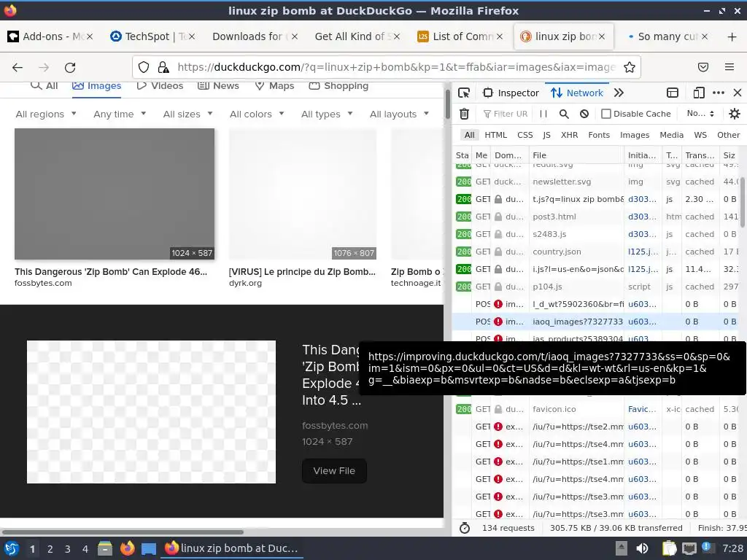Show more devtools tabs chevron
This screenshot has width=747, height=560.
619,93
